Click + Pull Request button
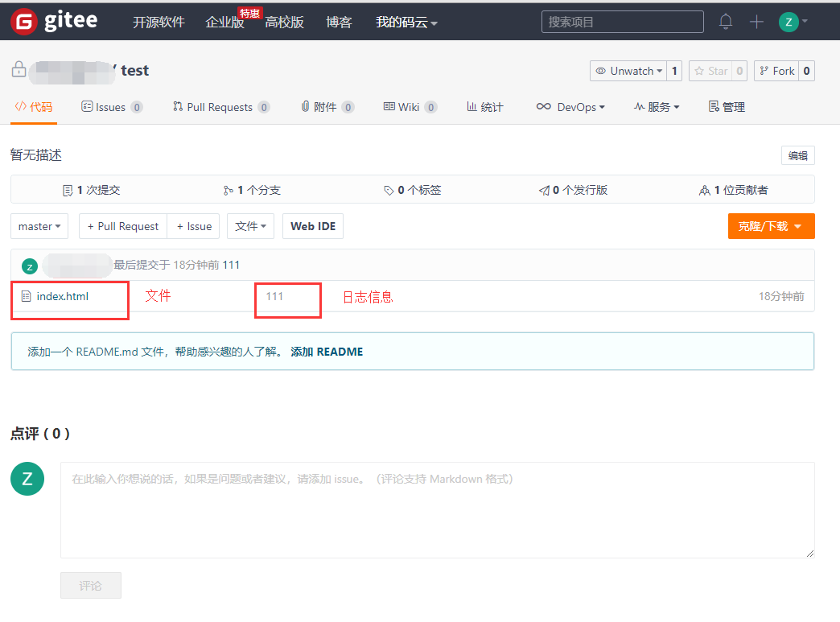 (x=123, y=226)
